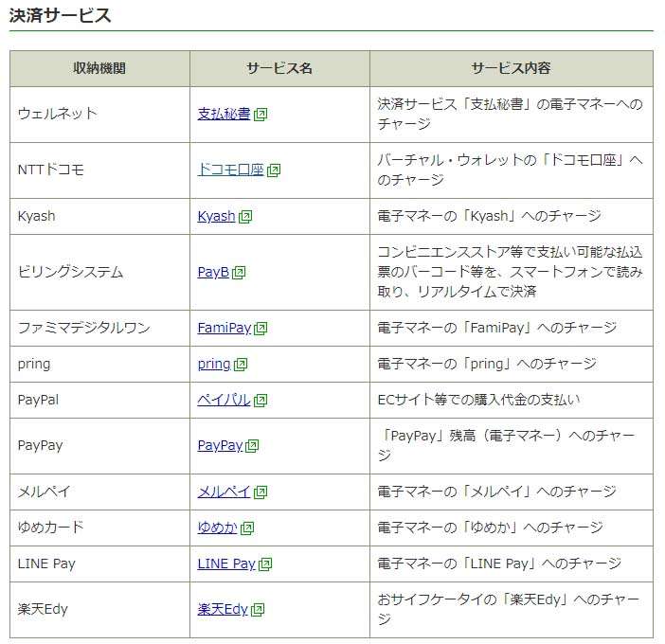Select the ウェルネット cell
Image resolution: width=665 pixels, height=644 pixels.
coord(99,115)
